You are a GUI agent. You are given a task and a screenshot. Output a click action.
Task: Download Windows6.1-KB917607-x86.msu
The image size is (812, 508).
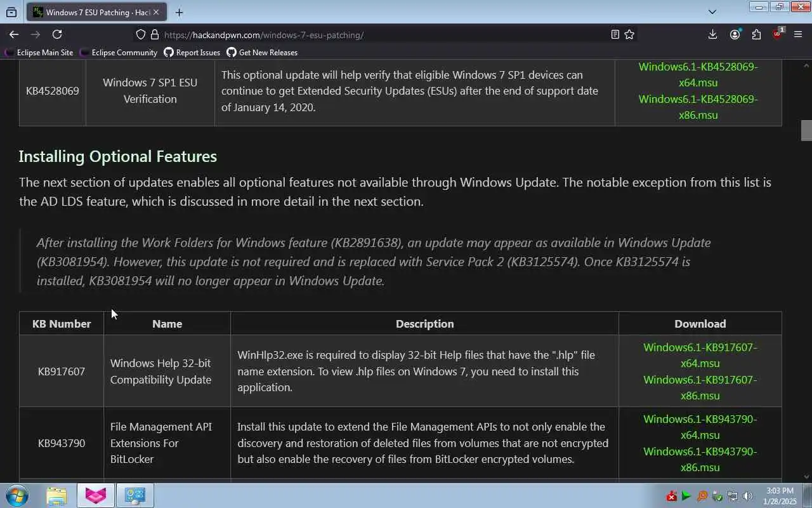(700, 387)
